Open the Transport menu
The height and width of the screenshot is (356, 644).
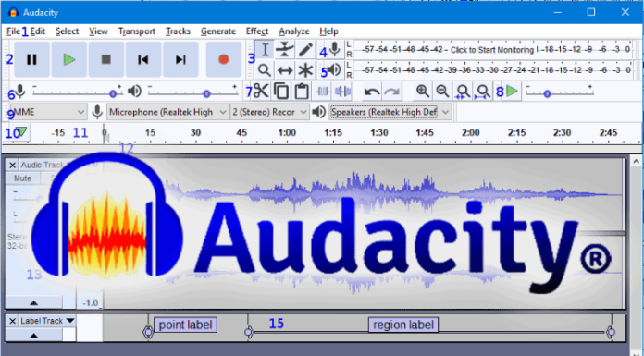click(137, 31)
